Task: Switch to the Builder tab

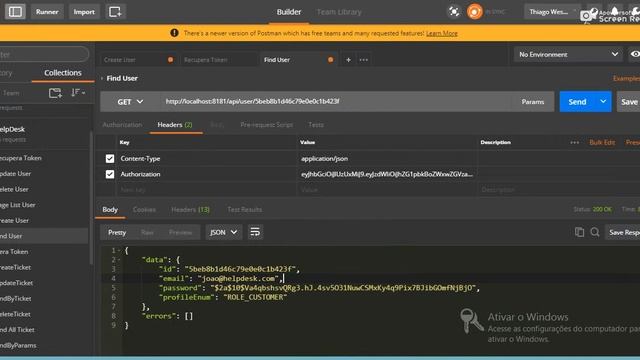Action: 289,12
